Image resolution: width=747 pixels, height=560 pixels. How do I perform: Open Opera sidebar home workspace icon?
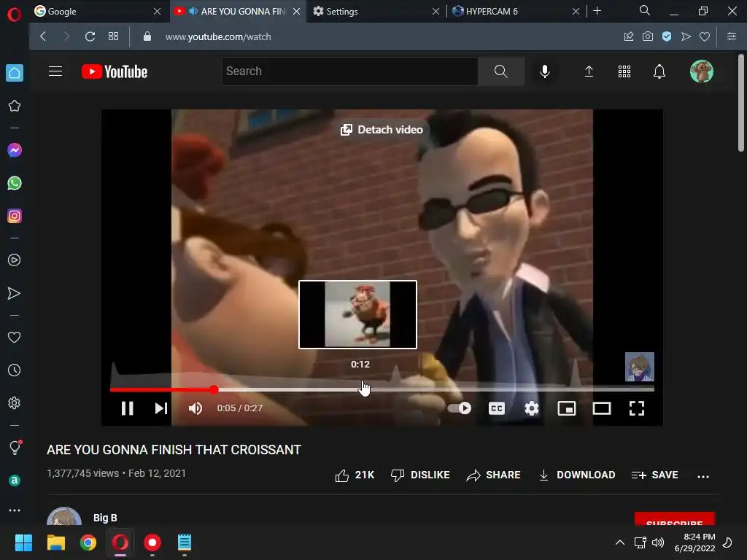(15, 73)
